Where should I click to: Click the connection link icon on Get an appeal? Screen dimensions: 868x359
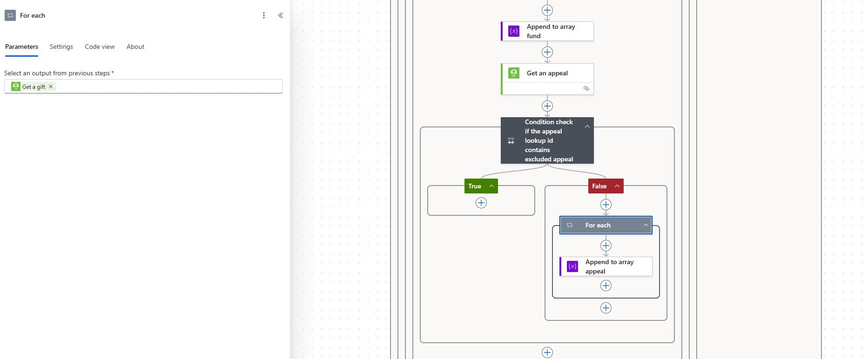pyautogui.click(x=586, y=88)
